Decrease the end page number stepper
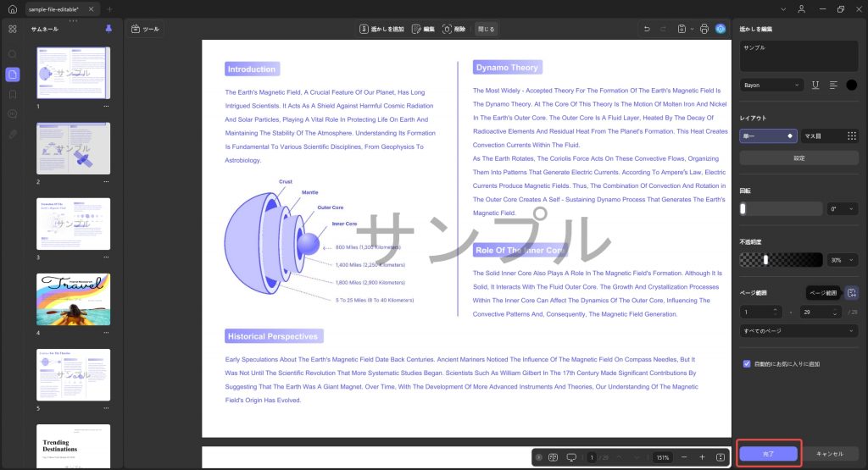The image size is (868, 470). click(835, 315)
